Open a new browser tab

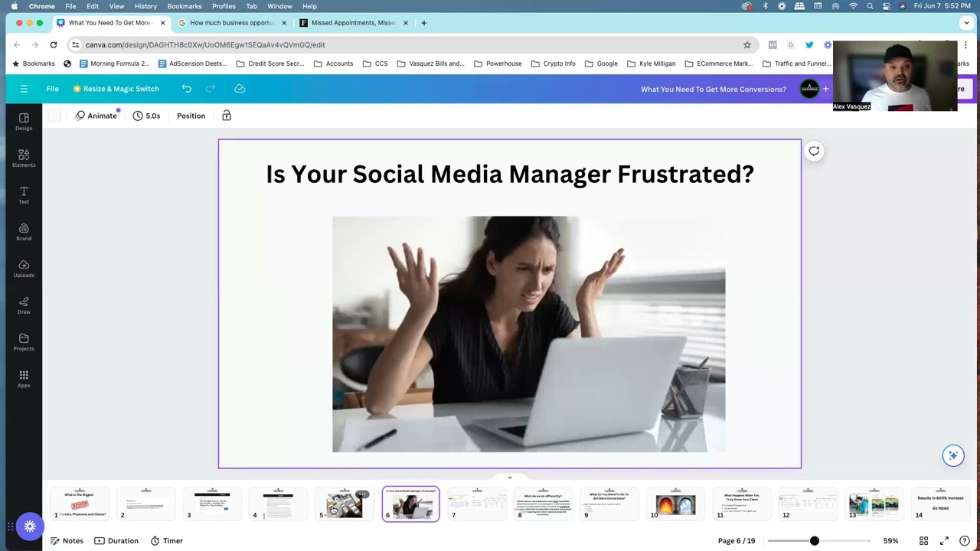point(423,23)
